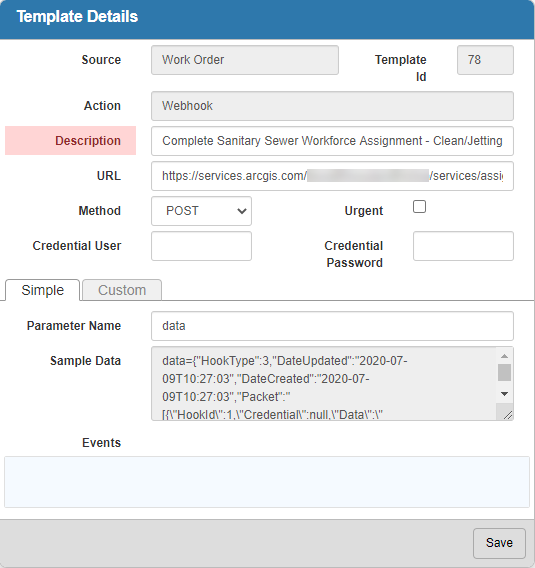Click the Template Id field
Image resolution: width=535 pixels, height=568 pixels.
click(485, 60)
